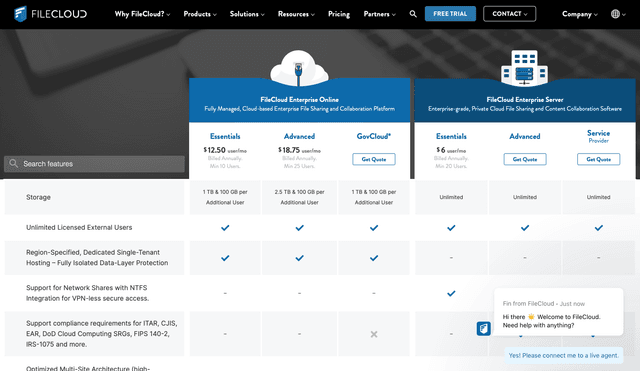
Task: Select the Server Advanced plan heading
Action: (525, 136)
